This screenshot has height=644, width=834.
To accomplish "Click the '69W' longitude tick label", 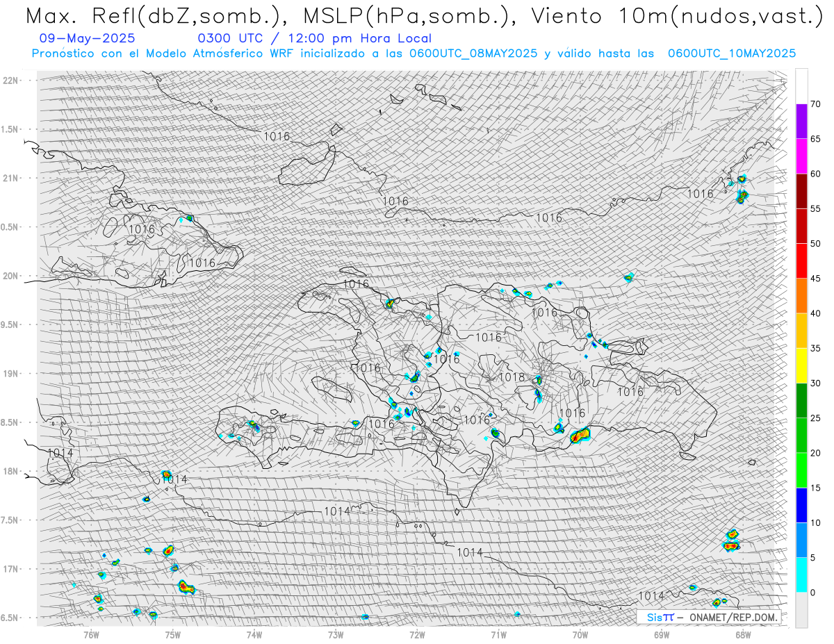I will tap(662, 634).
